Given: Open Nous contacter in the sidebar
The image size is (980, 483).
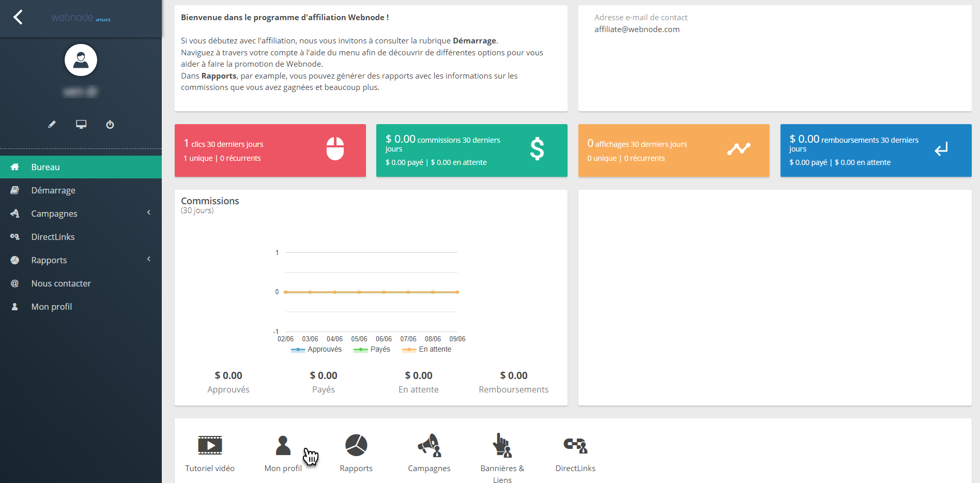Looking at the screenshot, I should (61, 283).
